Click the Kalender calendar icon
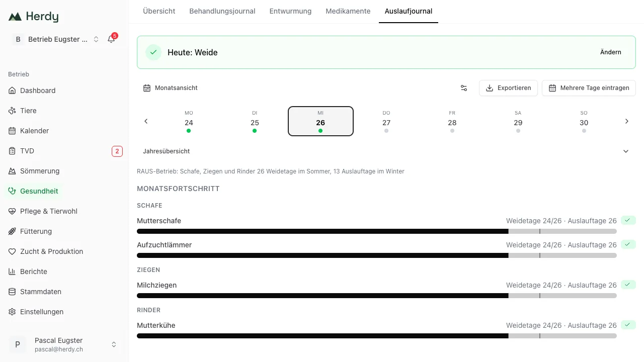The width and height of the screenshot is (644, 362). pyautogui.click(x=12, y=131)
